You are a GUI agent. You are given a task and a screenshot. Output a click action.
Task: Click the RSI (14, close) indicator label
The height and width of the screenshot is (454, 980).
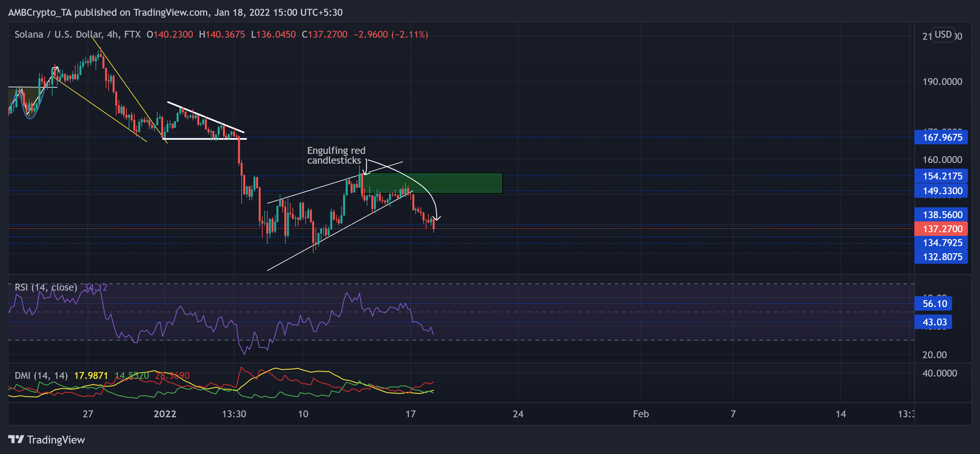pos(45,287)
